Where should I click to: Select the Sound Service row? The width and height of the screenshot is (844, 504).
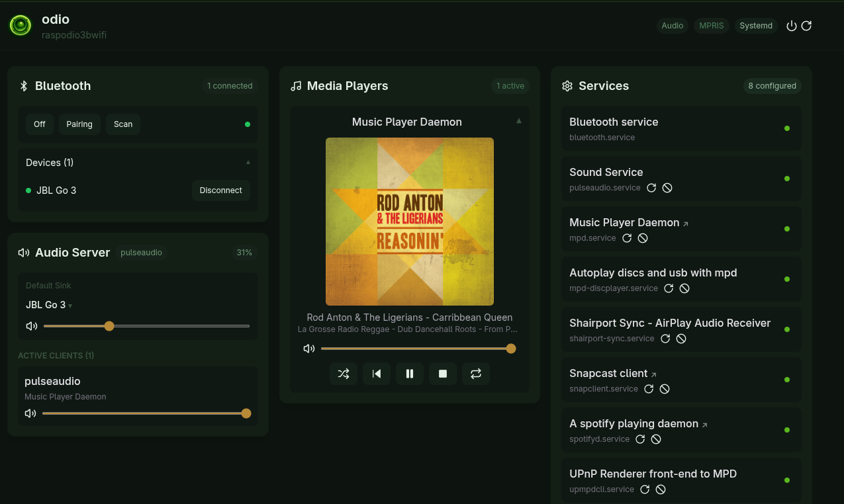pos(681,179)
